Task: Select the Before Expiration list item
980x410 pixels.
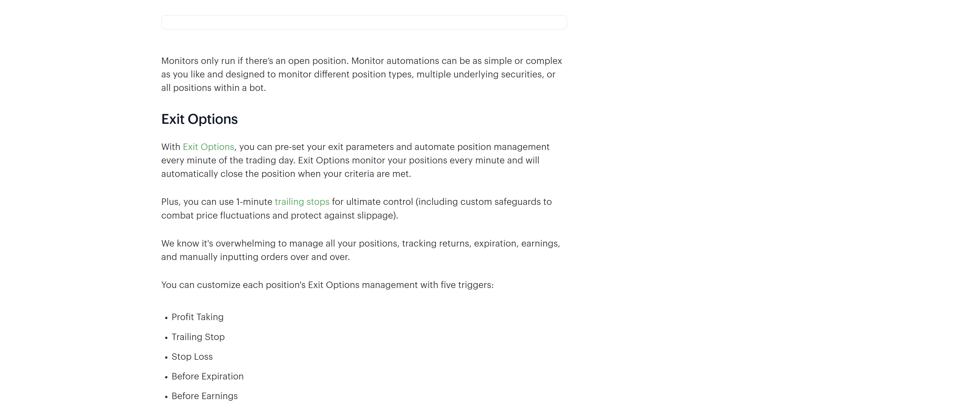Action: pos(207,376)
